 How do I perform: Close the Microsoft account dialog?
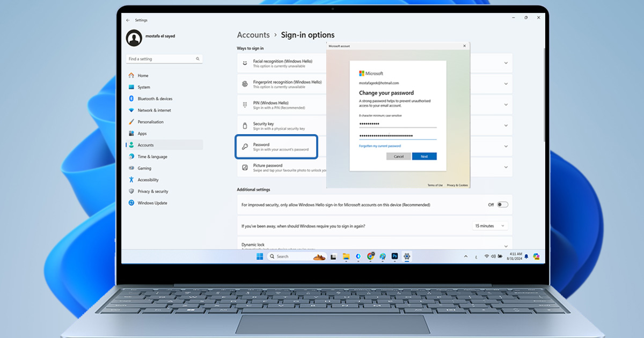point(464,46)
